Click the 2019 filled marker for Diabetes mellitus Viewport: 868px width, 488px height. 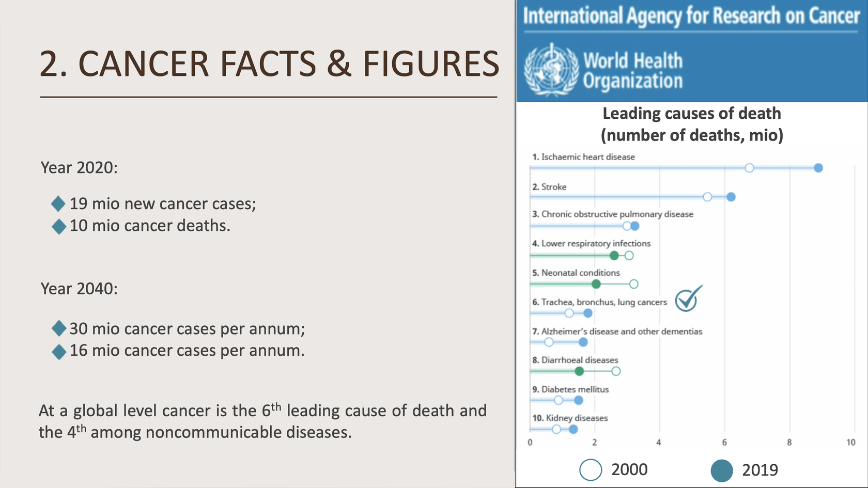tap(579, 400)
